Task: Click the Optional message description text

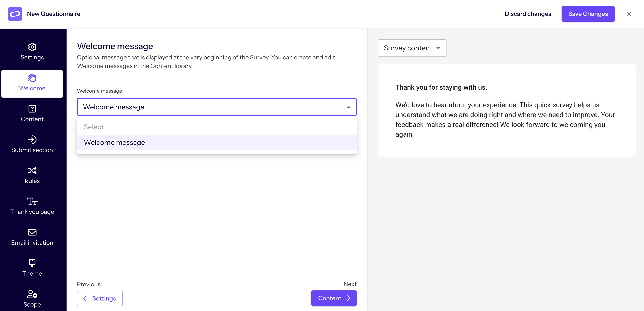Action: click(x=206, y=62)
